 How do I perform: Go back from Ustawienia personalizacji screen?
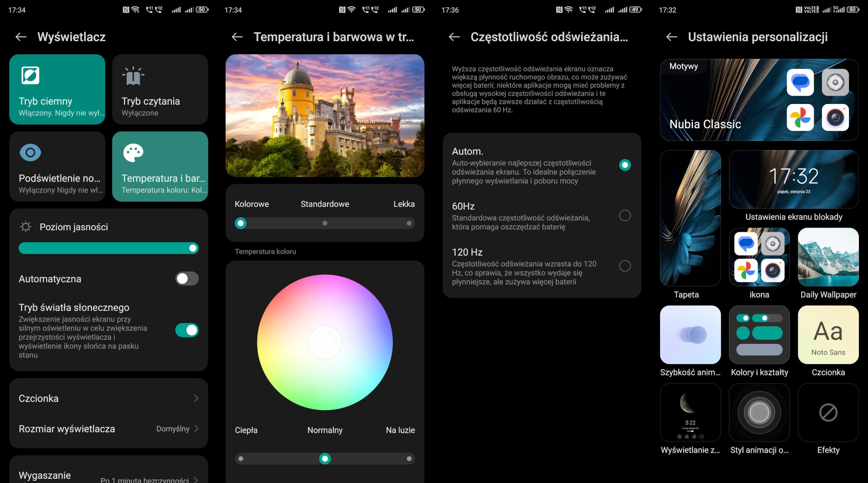671,37
